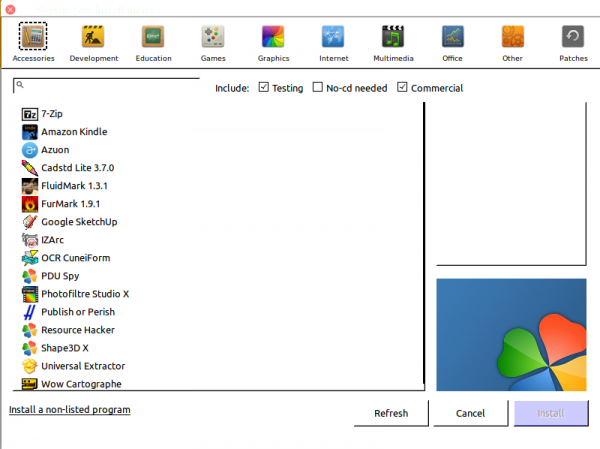
Task: Close the install window
Action: 11,9
